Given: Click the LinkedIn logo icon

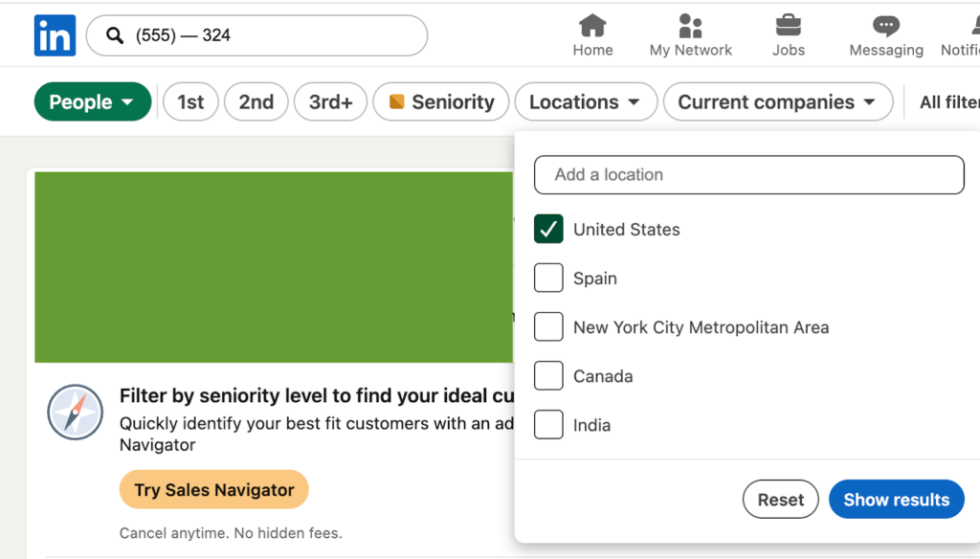Looking at the screenshot, I should [55, 35].
